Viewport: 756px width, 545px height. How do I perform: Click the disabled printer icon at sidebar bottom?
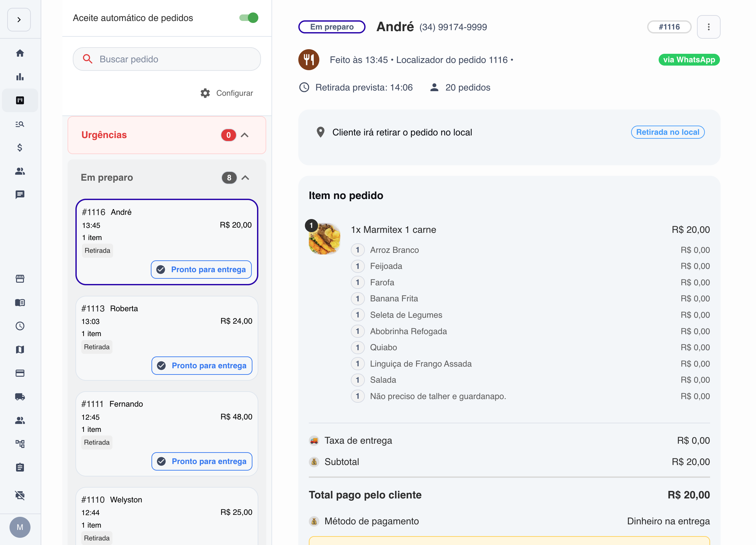pyautogui.click(x=20, y=496)
